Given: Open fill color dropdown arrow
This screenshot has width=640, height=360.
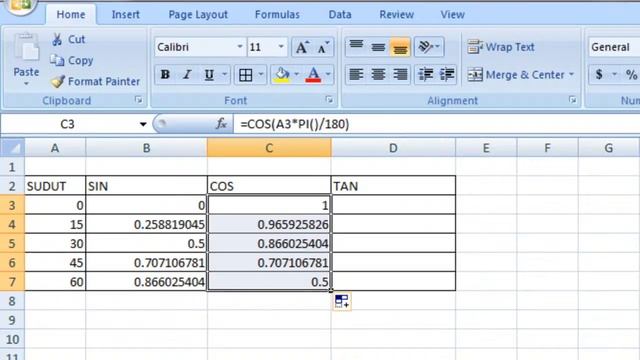Looking at the screenshot, I should click(x=297, y=75).
